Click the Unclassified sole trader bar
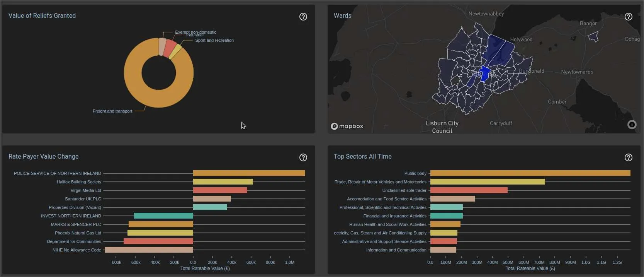644x277 pixels. pos(469,190)
